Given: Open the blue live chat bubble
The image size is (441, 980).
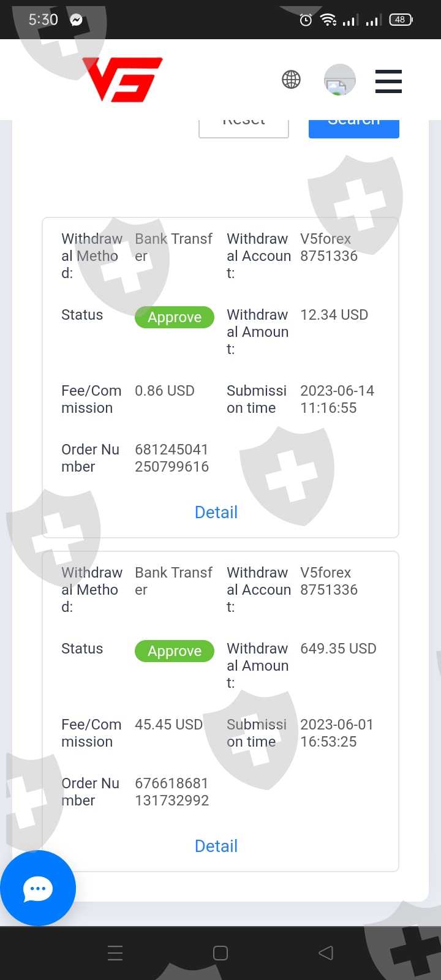Looking at the screenshot, I should click(x=38, y=888).
